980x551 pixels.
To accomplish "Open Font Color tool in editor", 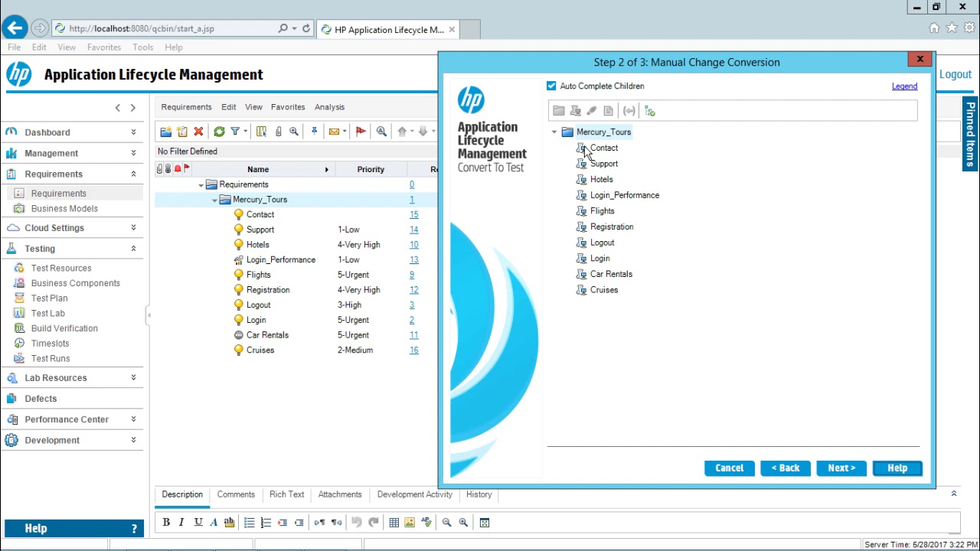I will pos(214,523).
